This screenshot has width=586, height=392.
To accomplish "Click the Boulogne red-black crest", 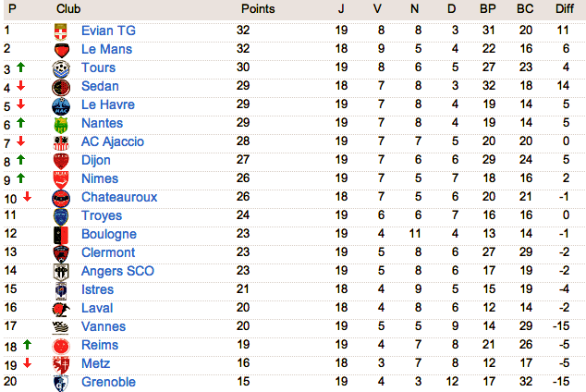I will click(61, 236).
